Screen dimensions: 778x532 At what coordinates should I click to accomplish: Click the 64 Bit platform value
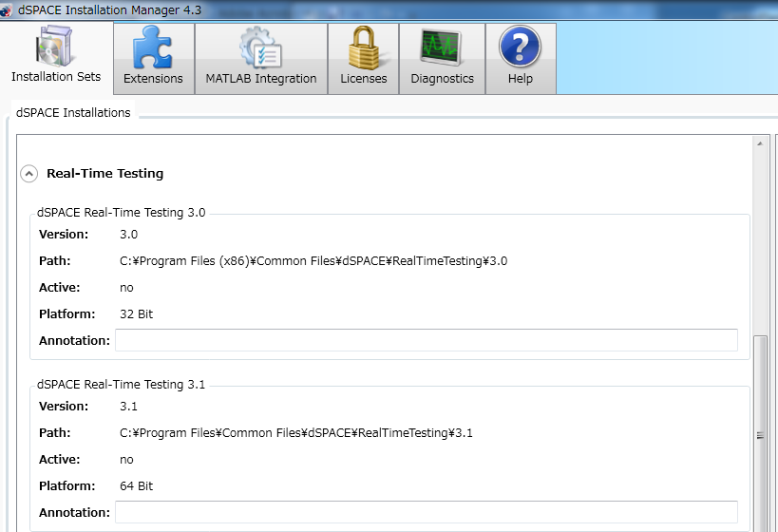click(x=136, y=485)
